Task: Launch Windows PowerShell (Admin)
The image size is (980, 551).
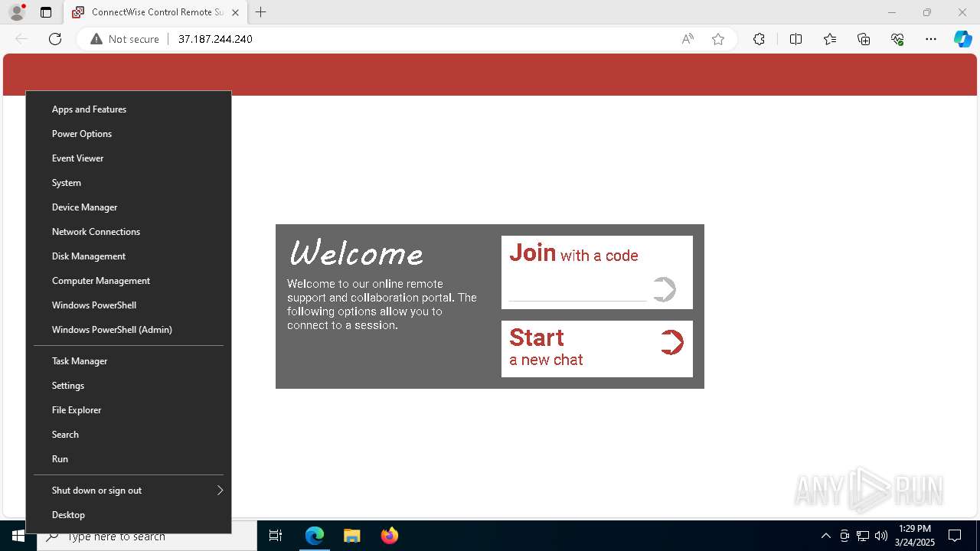Action: pos(129,330)
